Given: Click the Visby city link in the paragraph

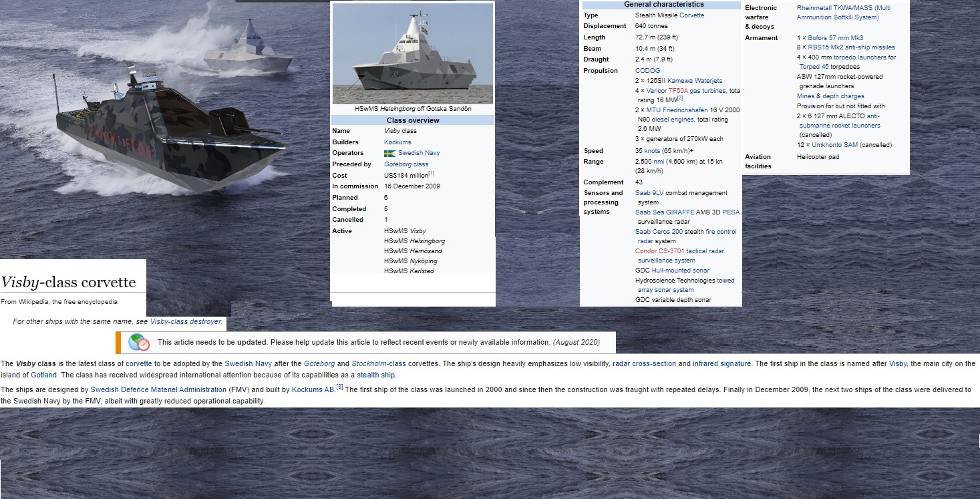Looking at the screenshot, I should click(898, 364).
